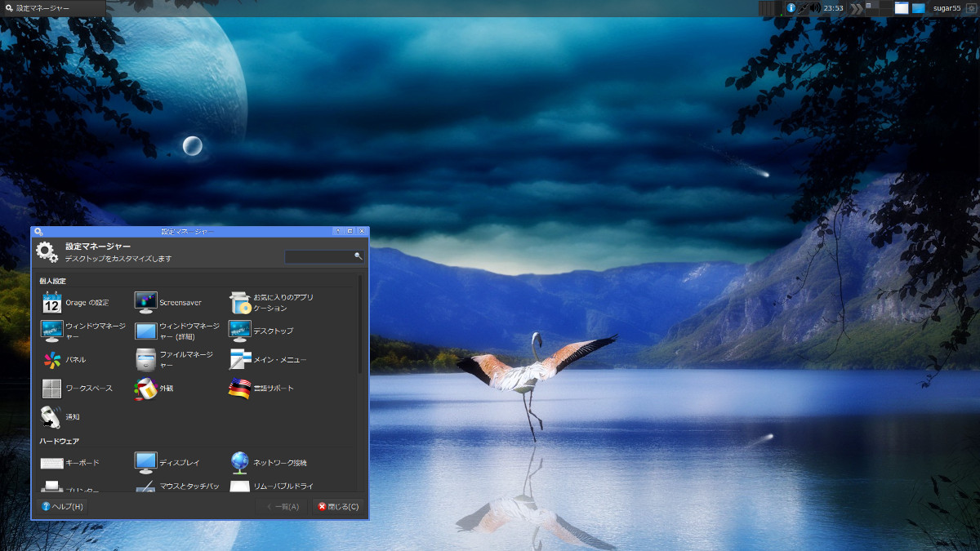Expand the double-chevron arrow in the top panel

(856, 8)
